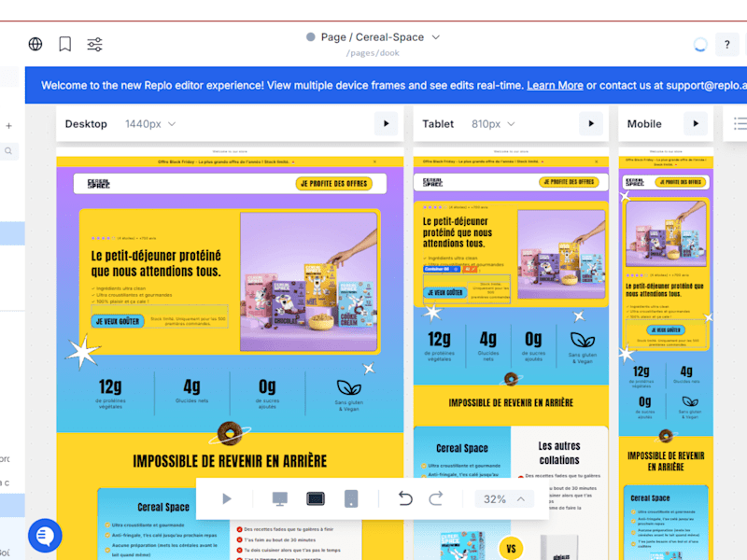Image resolution: width=747 pixels, height=560 pixels.
Task: Select the Mobile frame label
Action: point(644,124)
